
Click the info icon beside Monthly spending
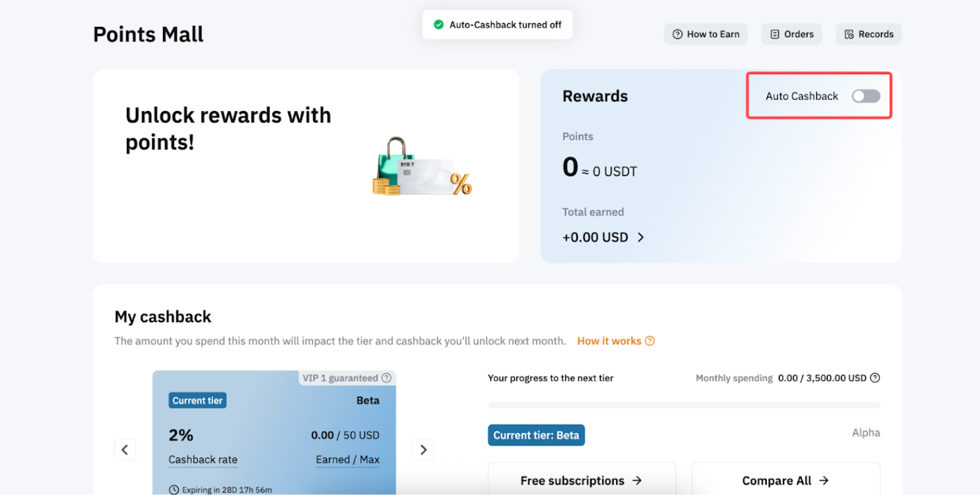[x=875, y=378]
